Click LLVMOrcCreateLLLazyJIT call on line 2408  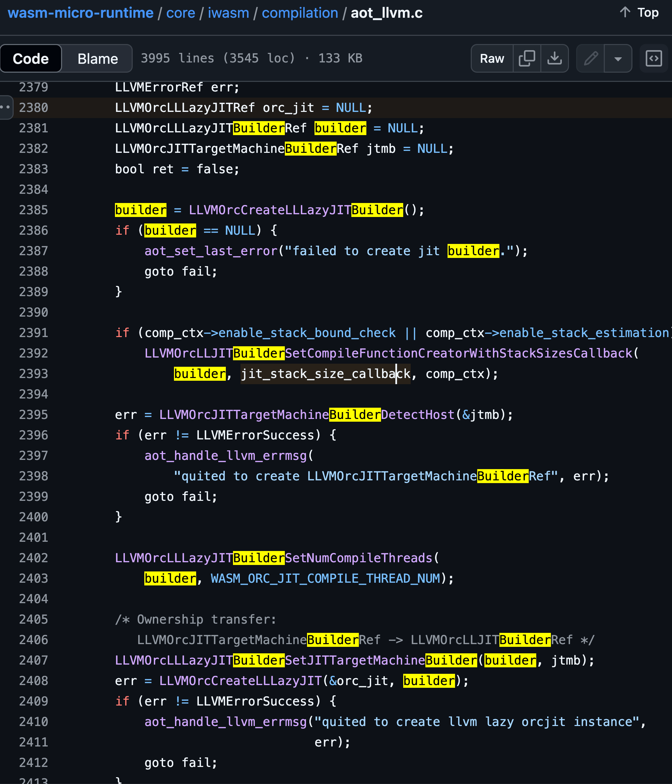click(240, 681)
